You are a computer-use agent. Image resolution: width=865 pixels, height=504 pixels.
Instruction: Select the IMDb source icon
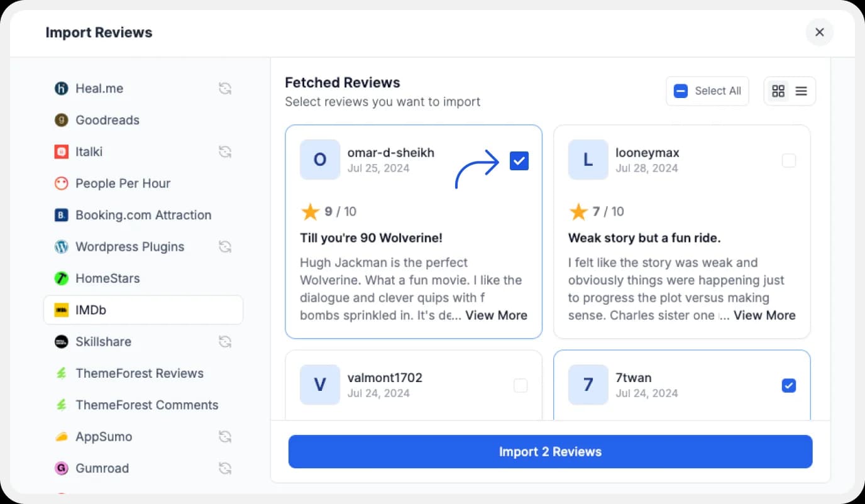pyautogui.click(x=61, y=310)
